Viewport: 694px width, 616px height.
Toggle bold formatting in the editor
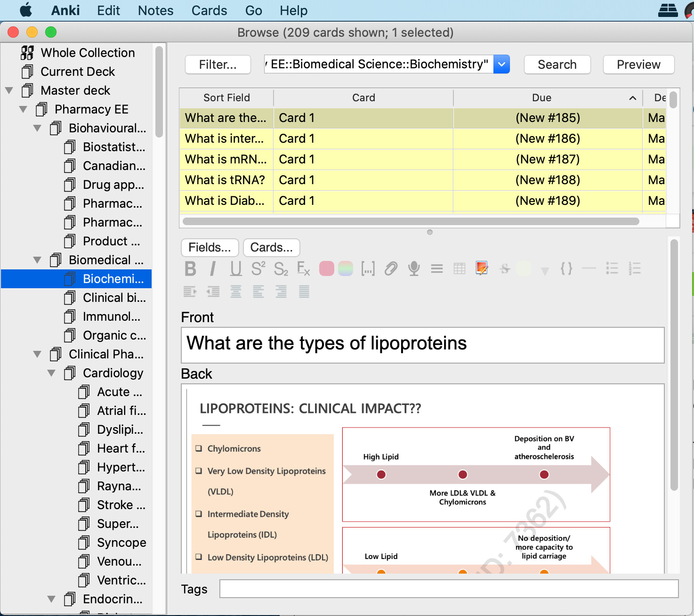tap(190, 269)
